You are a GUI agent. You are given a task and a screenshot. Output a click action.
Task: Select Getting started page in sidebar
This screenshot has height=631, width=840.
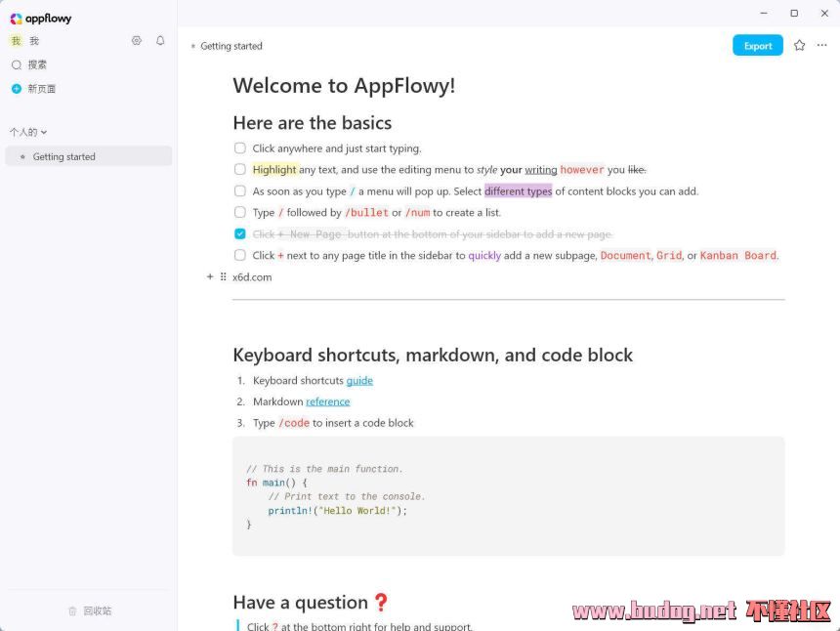(64, 156)
